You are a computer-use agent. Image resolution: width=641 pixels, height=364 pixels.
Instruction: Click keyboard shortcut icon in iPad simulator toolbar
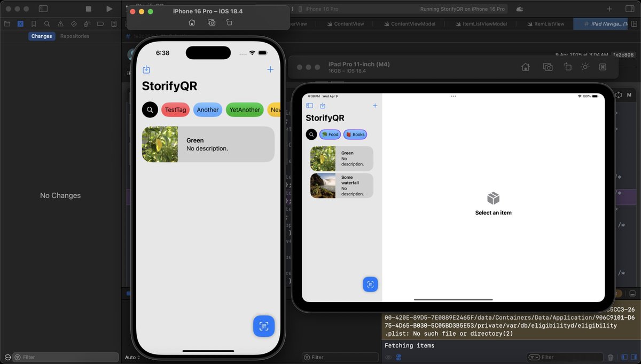tap(603, 67)
